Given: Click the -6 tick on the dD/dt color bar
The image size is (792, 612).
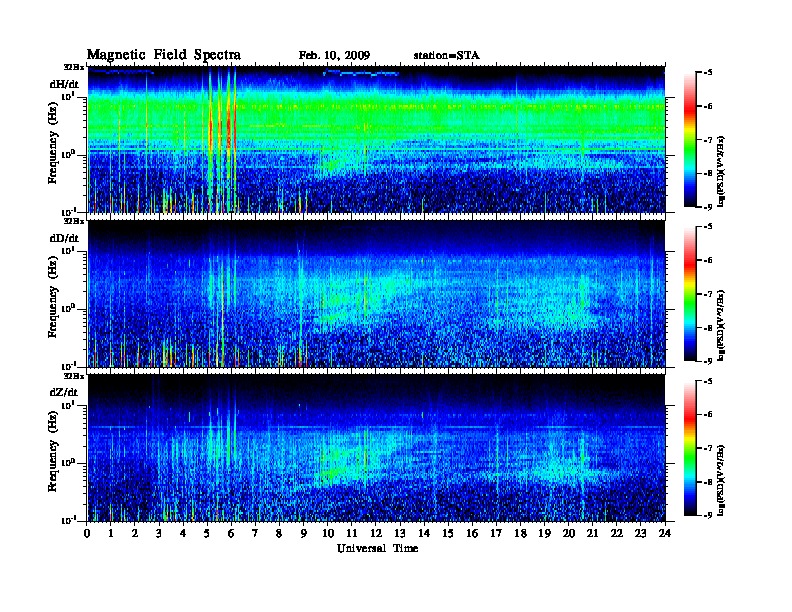Looking at the screenshot, I should [708, 260].
